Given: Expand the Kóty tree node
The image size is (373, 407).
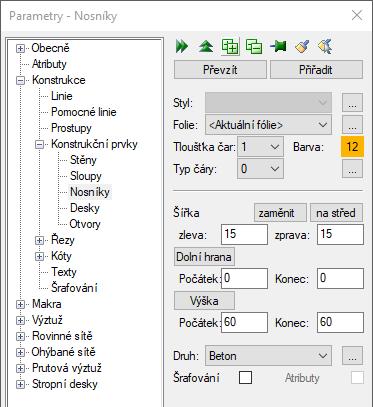Looking at the screenshot, I should click(x=39, y=257).
